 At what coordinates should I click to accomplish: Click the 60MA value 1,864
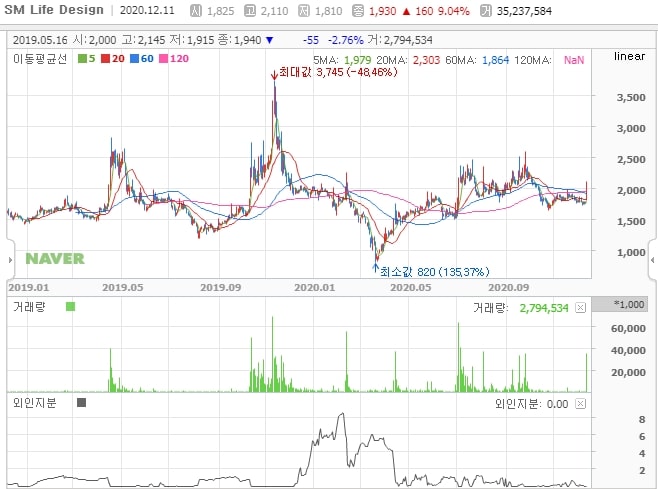tap(496, 60)
